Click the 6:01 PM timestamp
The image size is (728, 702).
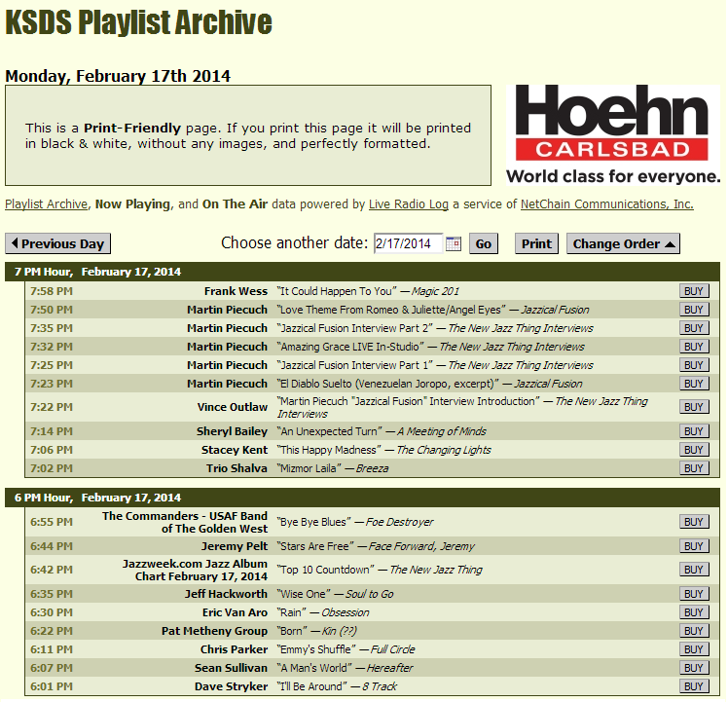pyautogui.click(x=52, y=687)
